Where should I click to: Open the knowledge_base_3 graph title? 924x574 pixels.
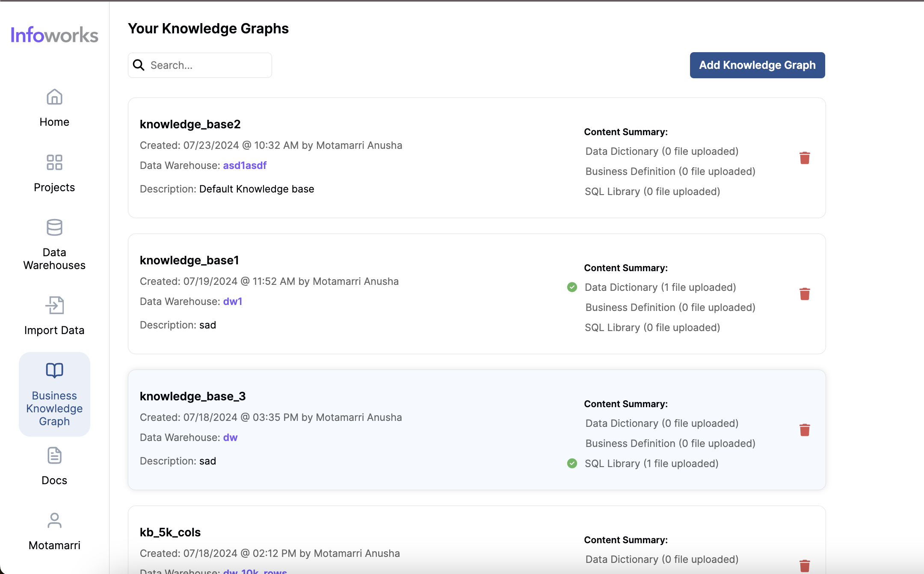pyautogui.click(x=192, y=396)
